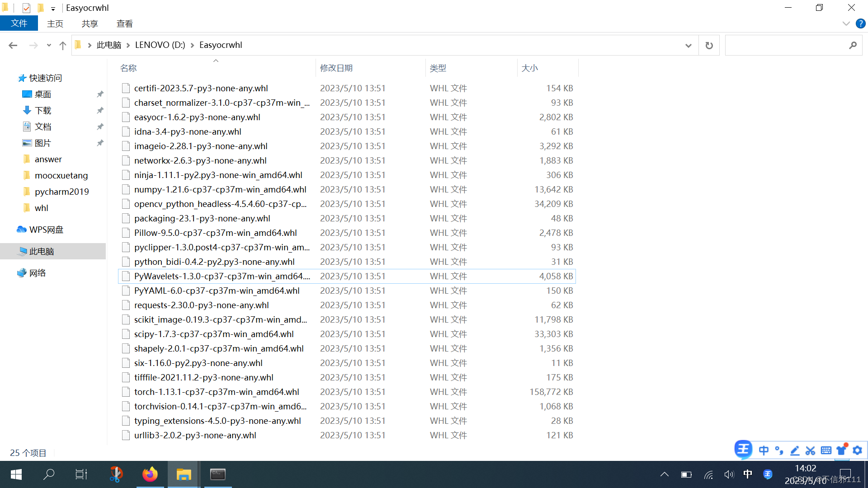Go up one folder level
Image resolution: width=868 pixels, height=488 pixels.
[63, 45]
